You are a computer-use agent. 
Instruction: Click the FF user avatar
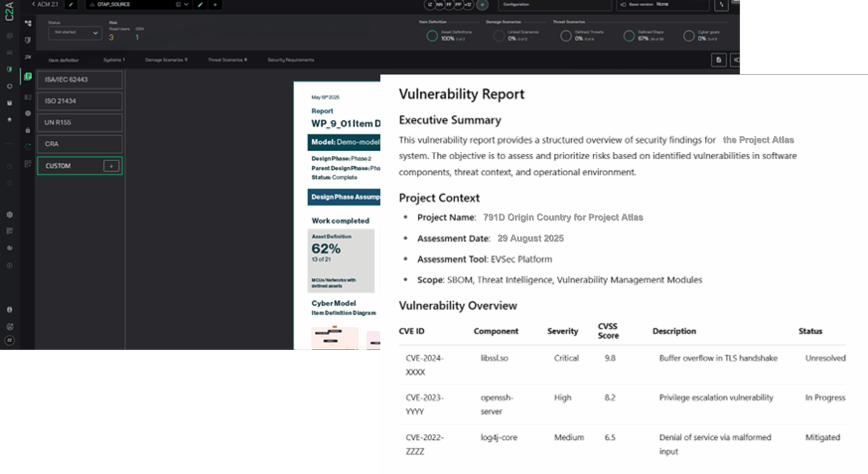point(449,4)
